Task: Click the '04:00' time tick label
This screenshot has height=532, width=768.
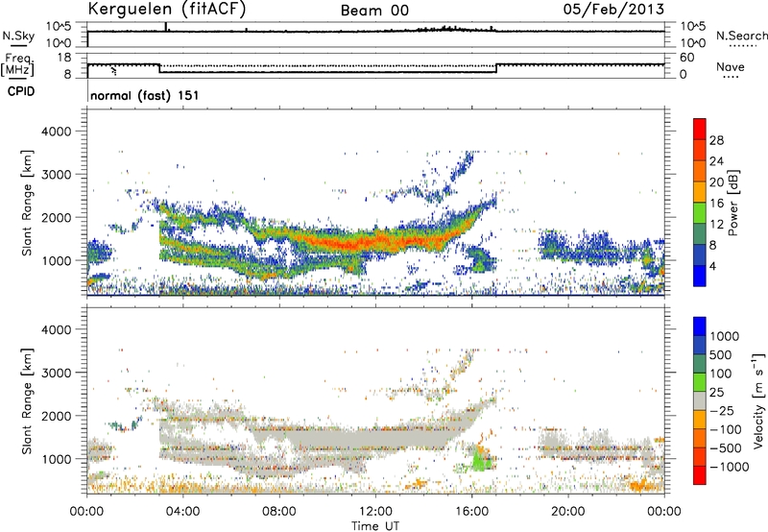Action: 182,512
